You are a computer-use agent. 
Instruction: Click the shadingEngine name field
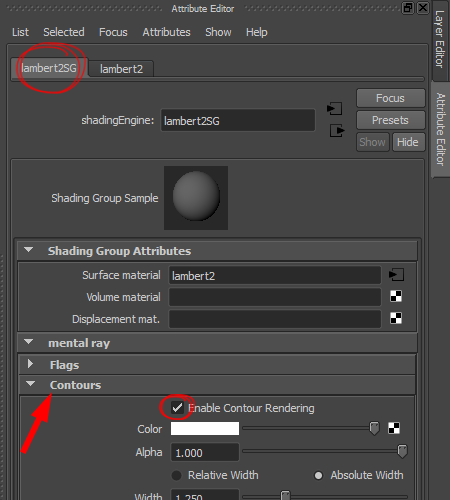coord(238,120)
